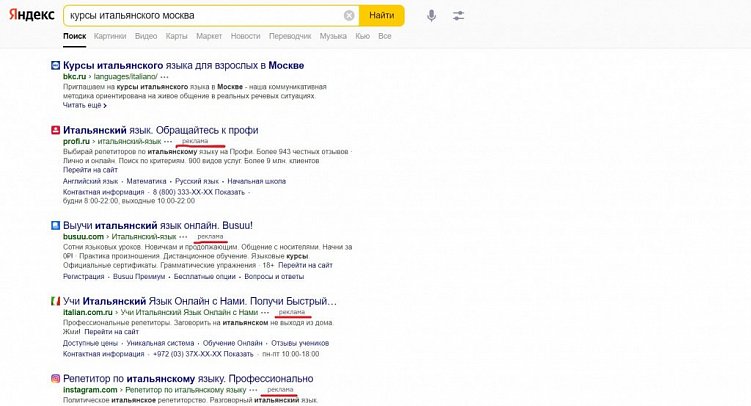The width and height of the screenshot is (751, 406).
Task: Open the Начальная школа sitelink
Action: (257, 181)
